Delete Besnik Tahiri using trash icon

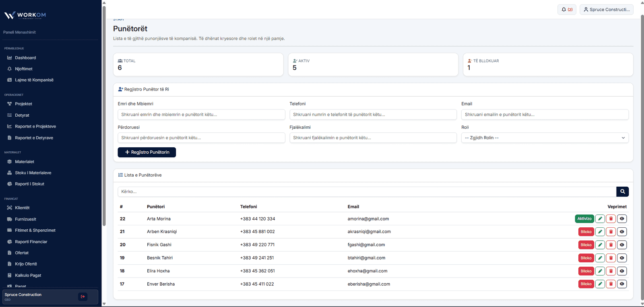tap(611, 258)
